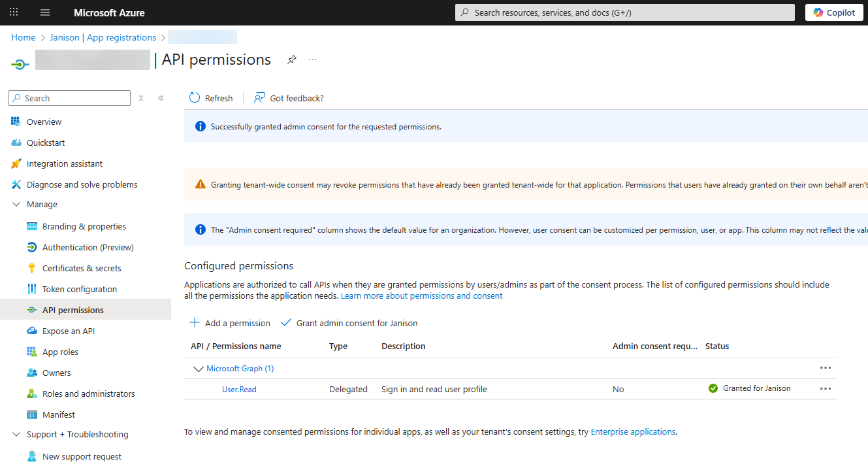Collapse the Manage section in sidebar
The height and width of the screenshot is (470, 868).
coord(16,205)
